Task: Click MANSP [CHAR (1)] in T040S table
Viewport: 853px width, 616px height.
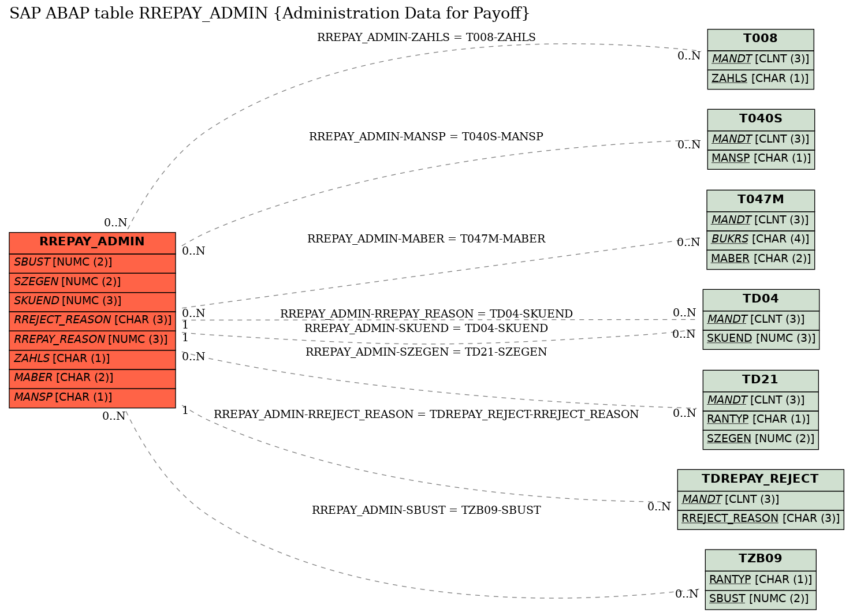Action: click(761, 159)
